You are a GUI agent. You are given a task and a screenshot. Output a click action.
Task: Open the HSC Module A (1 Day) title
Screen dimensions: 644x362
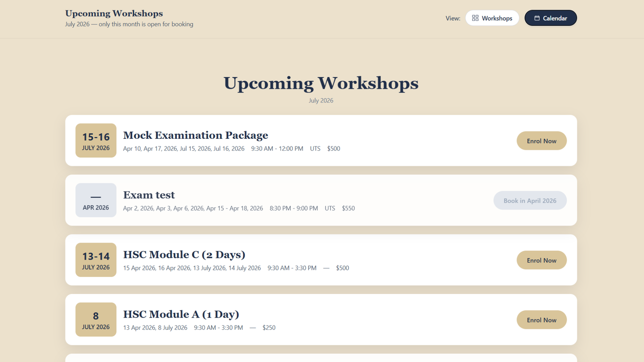point(181,315)
